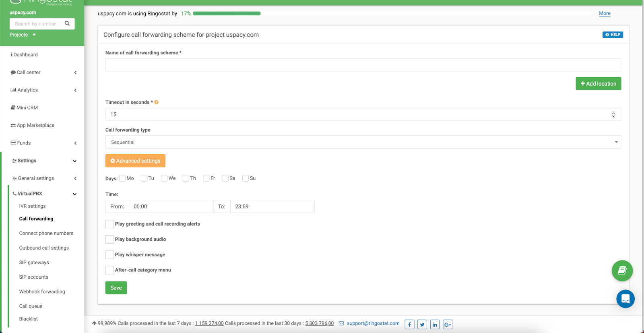Save the call forwarding scheme
The image size is (644, 333).
point(116,288)
